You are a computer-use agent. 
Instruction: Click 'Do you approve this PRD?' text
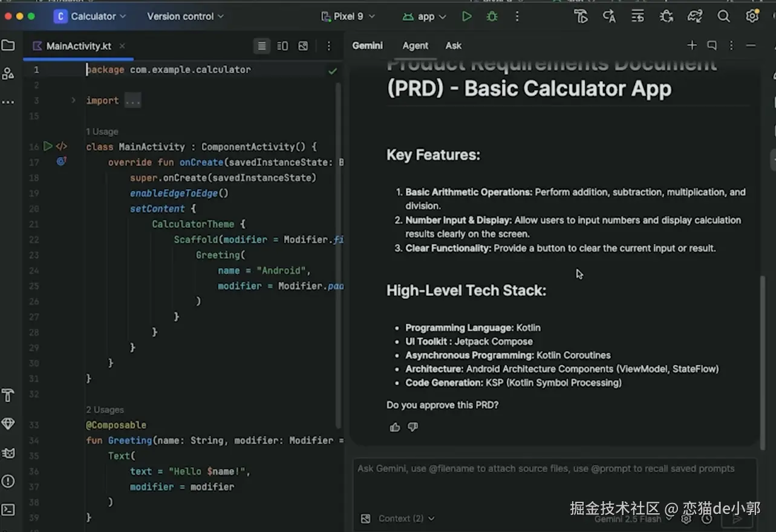point(442,405)
